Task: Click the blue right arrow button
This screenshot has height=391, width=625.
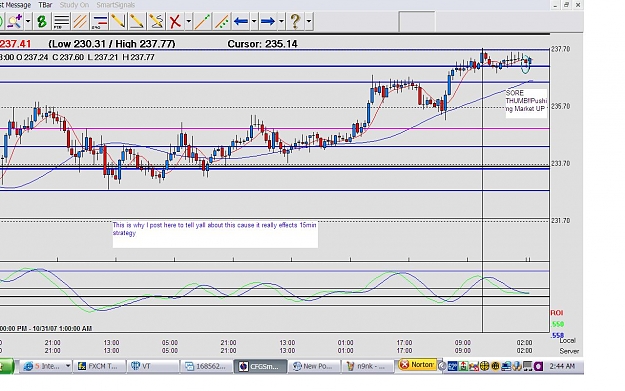Action: click(268, 21)
